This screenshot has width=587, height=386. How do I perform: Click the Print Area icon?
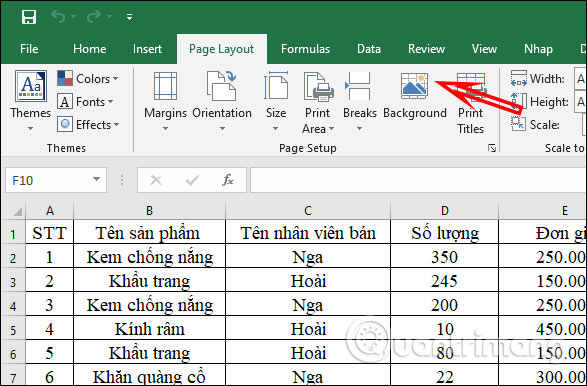[x=318, y=86]
